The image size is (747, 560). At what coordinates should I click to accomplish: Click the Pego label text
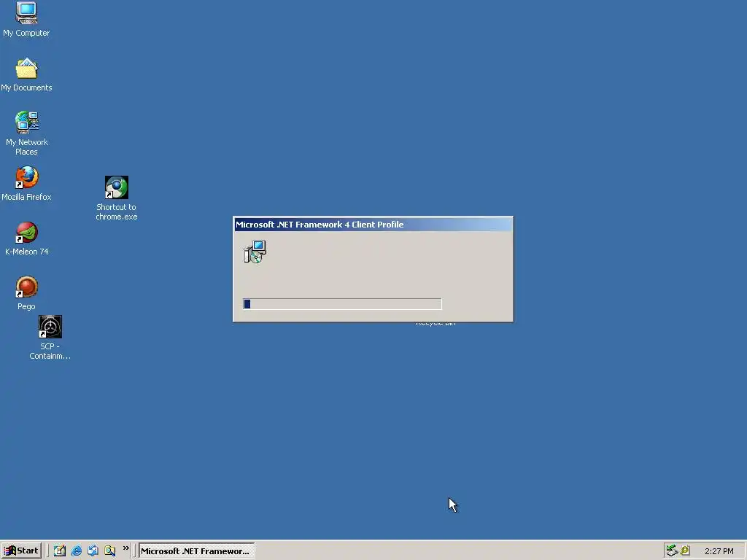click(x=26, y=306)
